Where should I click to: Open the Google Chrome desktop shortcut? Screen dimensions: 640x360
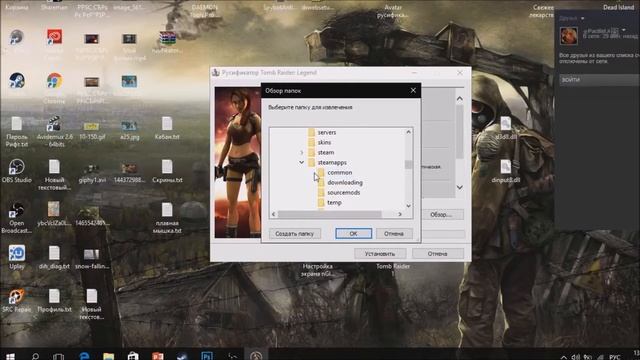54,82
